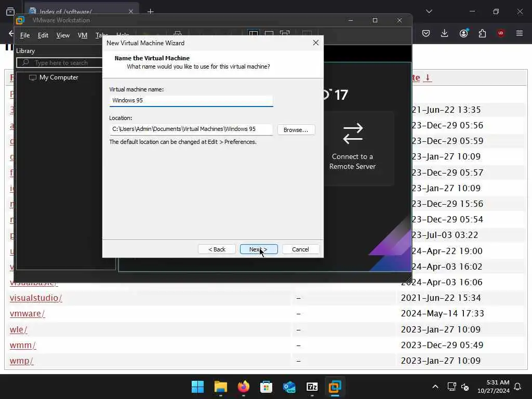The image size is (532, 399).
Task: Click the Back button in the wizard
Action: 217,249
